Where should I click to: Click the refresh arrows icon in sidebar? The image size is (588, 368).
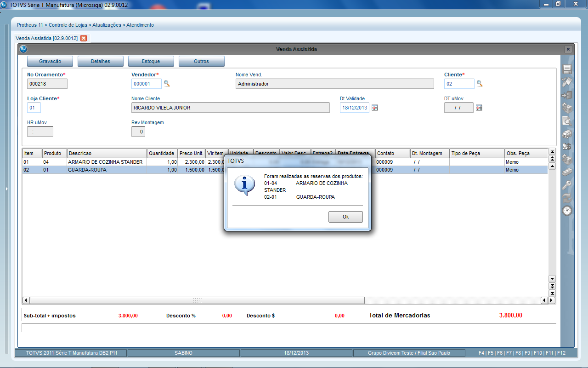567,198
